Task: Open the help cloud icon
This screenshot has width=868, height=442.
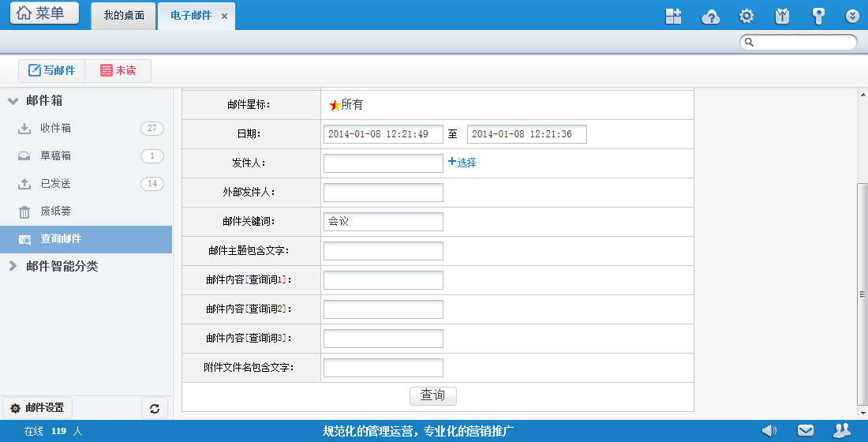Action: coord(710,17)
